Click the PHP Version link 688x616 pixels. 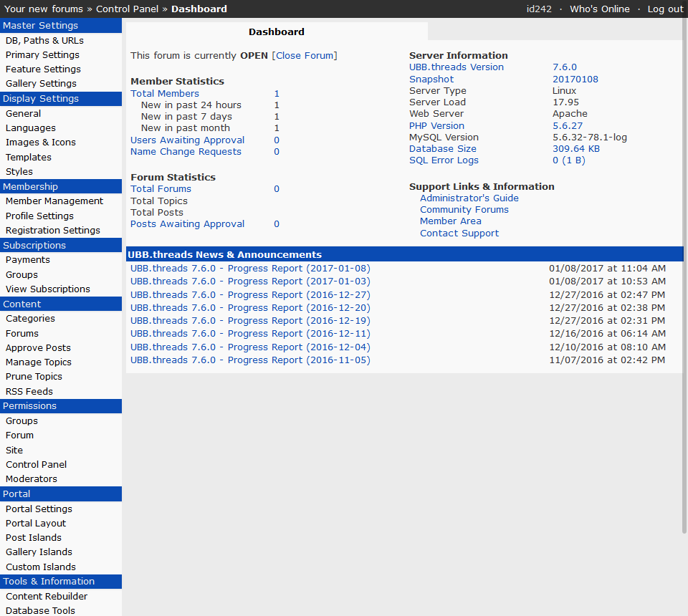point(436,126)
